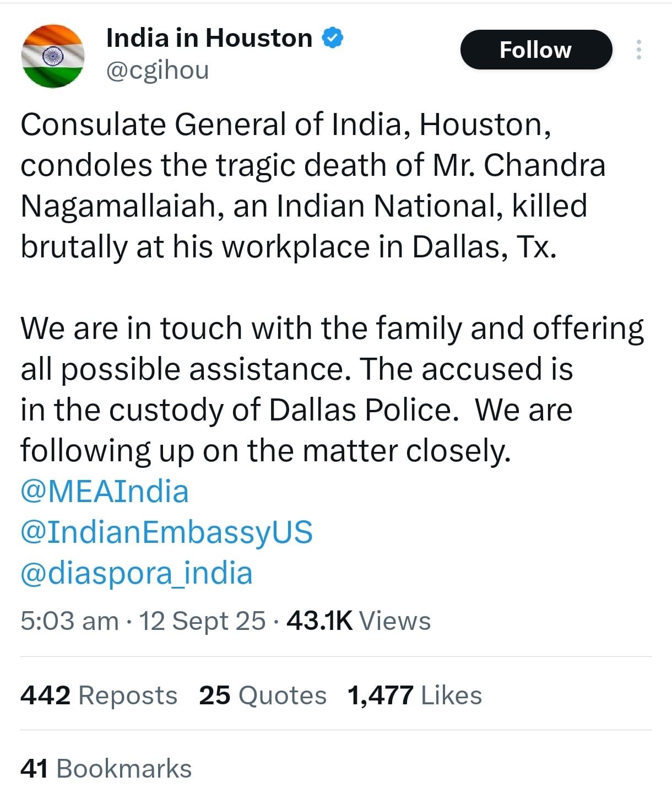This screenshot has height=798, width=672.
Task: Click the blue verified badge
Action: click(x=332, y=37)
